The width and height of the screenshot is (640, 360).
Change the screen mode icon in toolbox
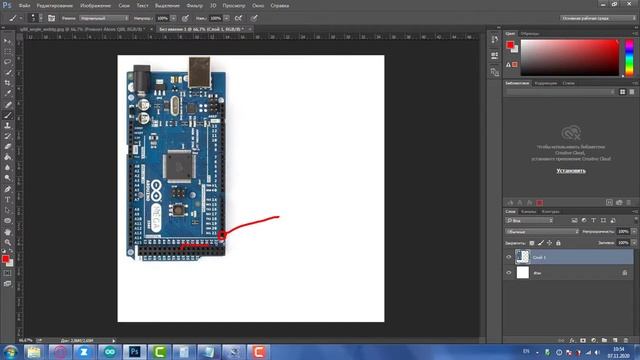pos(7,284)
